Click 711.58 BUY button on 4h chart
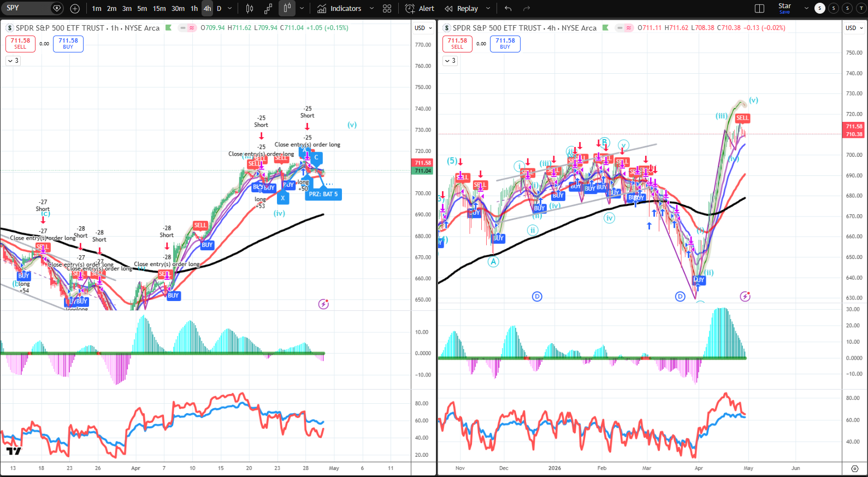Image resolution: width=868 pixels, height=477 pixels. (505, 44)
